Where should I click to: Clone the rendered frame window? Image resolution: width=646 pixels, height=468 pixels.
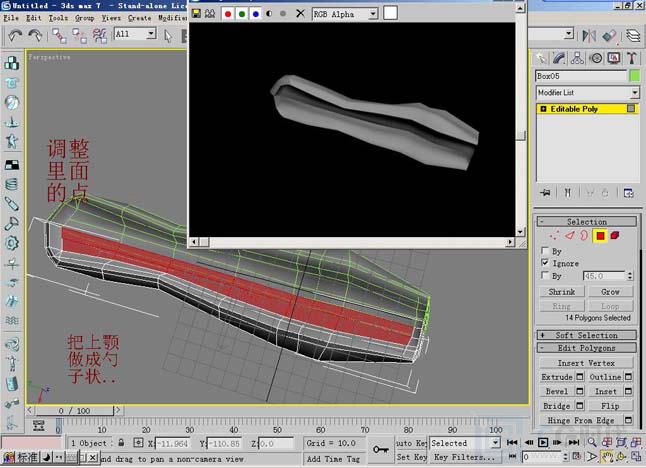coord(210,14)
